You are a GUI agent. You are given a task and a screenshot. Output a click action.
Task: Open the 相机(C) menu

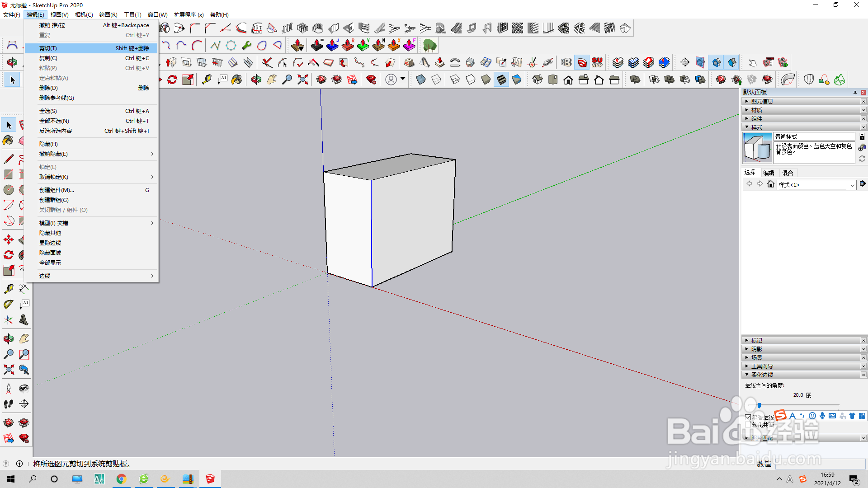coord(84,14)
